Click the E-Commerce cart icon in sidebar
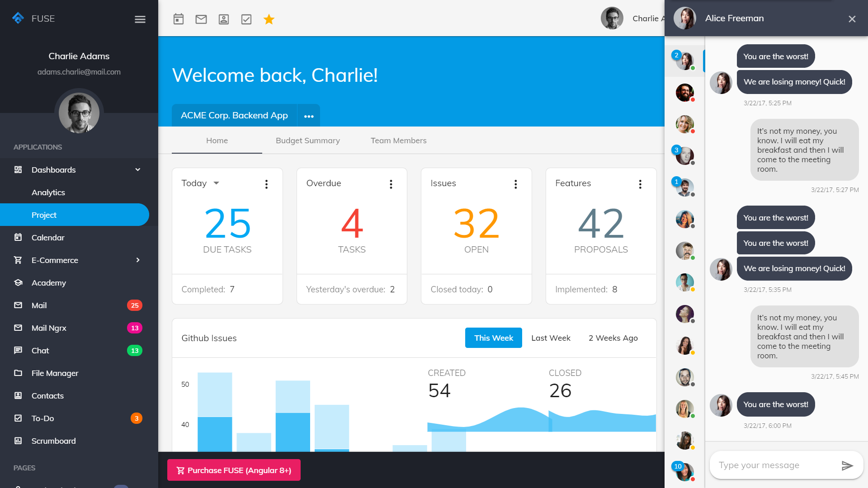Viewport: 868px width, 488px height. click(x=18, y=260)
